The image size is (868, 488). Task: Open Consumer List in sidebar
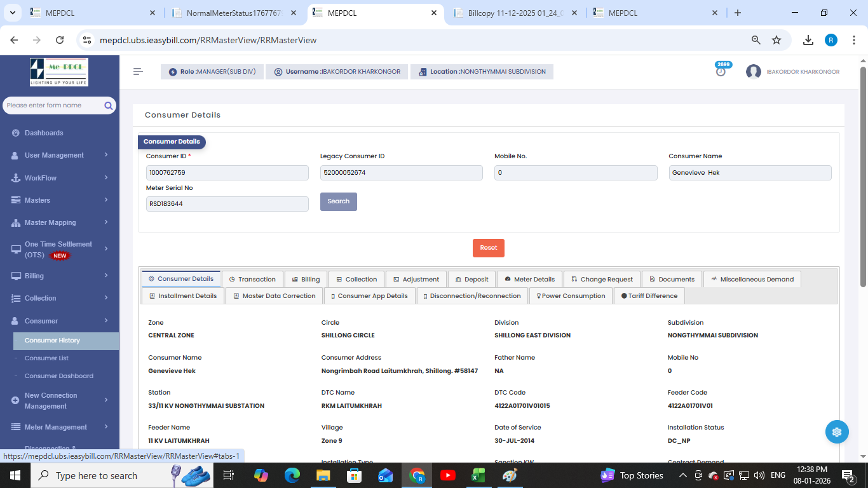coord(46,358)
